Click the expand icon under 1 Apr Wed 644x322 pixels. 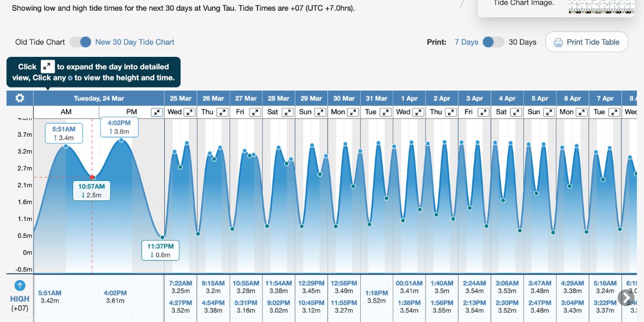417,112
